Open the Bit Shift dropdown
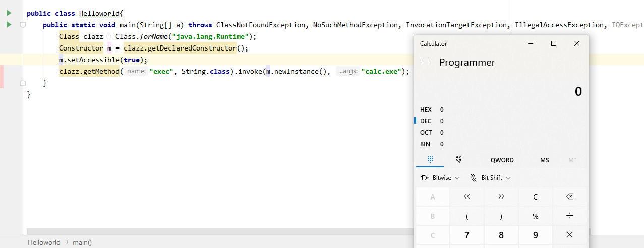This screenshot has height=248, width=644. pyautogui.click(x=490, y=178)
